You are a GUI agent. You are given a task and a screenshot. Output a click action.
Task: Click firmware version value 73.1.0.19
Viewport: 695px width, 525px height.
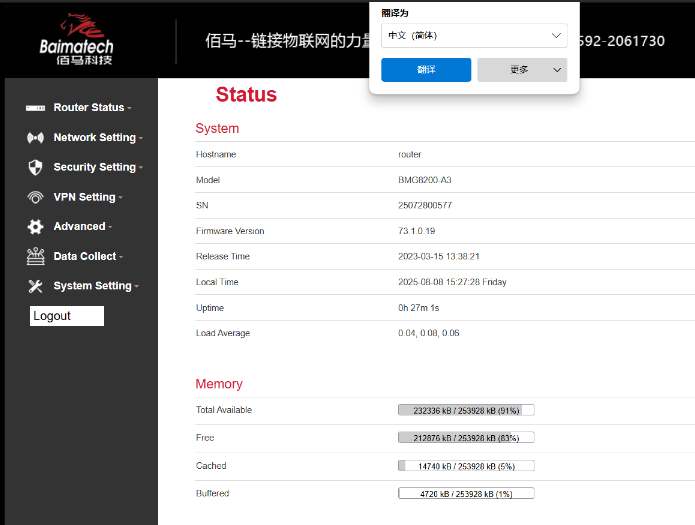point(417,231)
